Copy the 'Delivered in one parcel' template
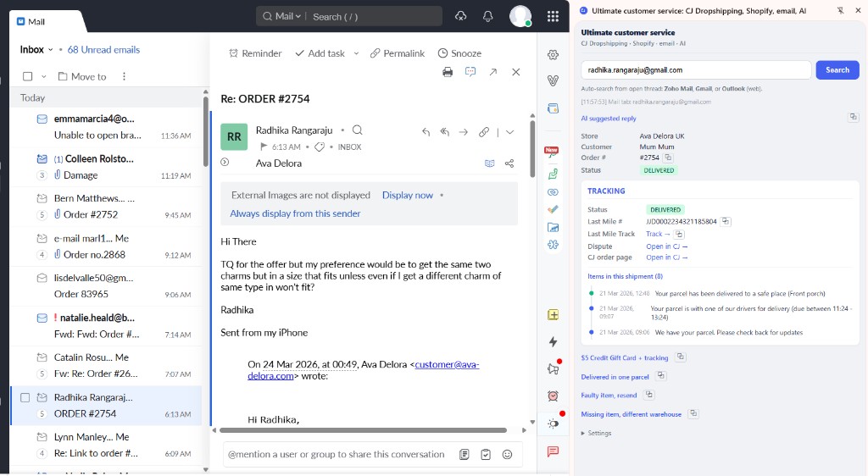The image size is (868, 476). 661,376
